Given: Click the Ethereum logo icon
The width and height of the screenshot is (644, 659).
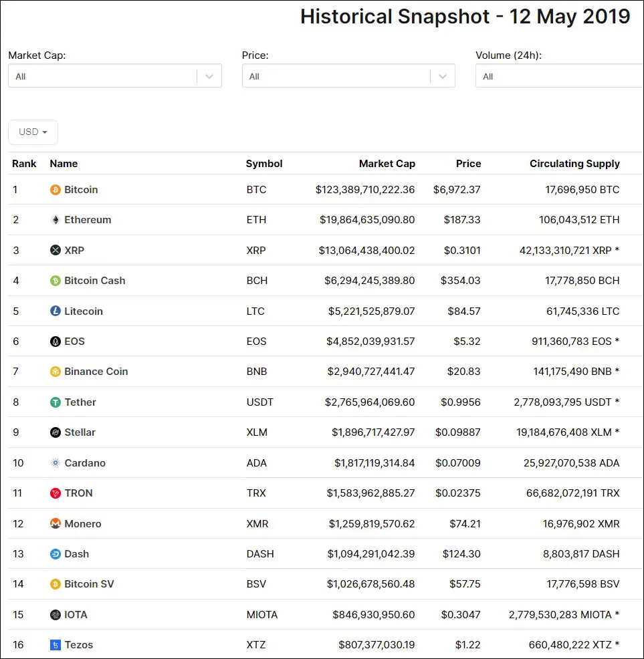Looking at the screenshot, I should pyautogui.click(x=55, y=220).
